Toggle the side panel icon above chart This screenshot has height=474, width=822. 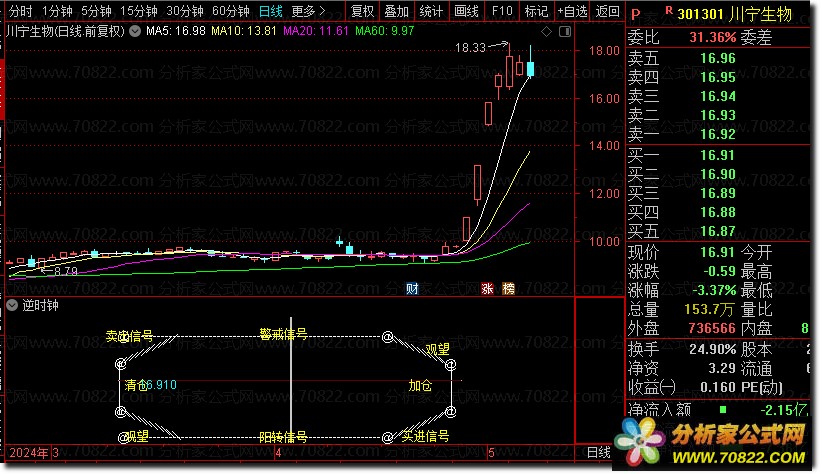click(565, 31)
